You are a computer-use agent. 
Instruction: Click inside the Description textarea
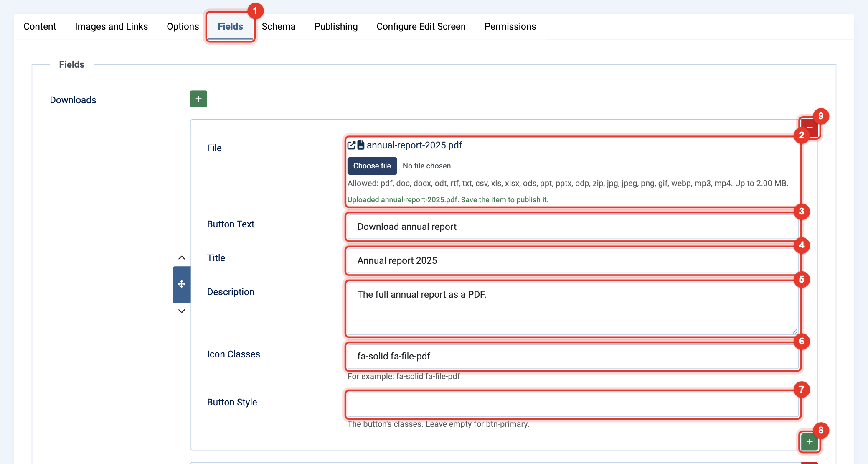[x=573, y=308]
